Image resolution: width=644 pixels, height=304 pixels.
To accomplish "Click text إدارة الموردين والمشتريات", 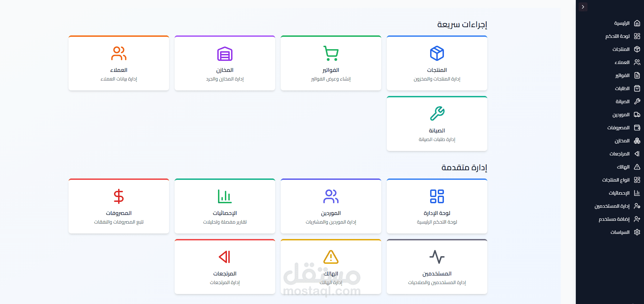I will pos(331,222).
